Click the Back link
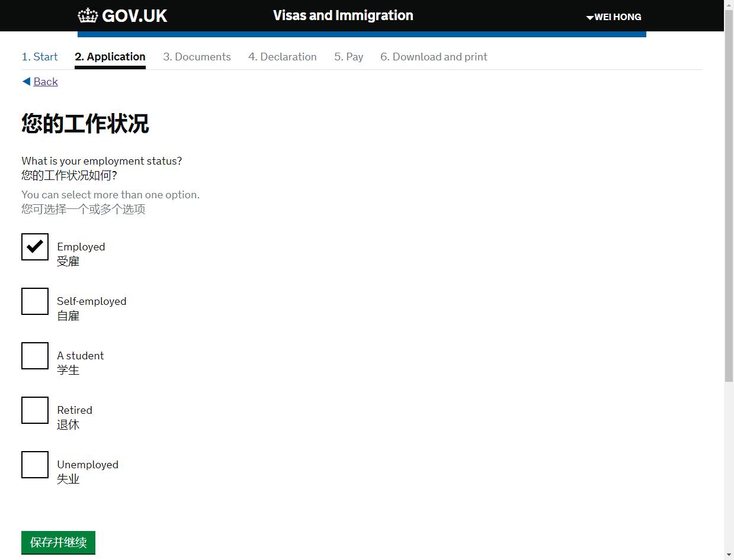The height and width of the screenshot is (560, 734). pos(46,82)
